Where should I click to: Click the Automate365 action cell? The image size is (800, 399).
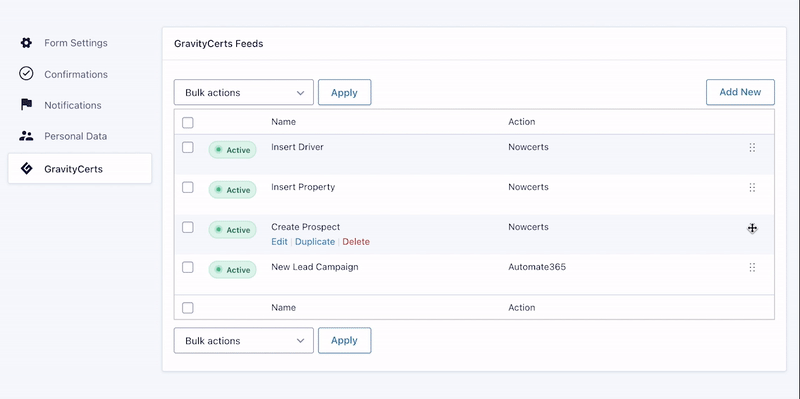(537, 267)
